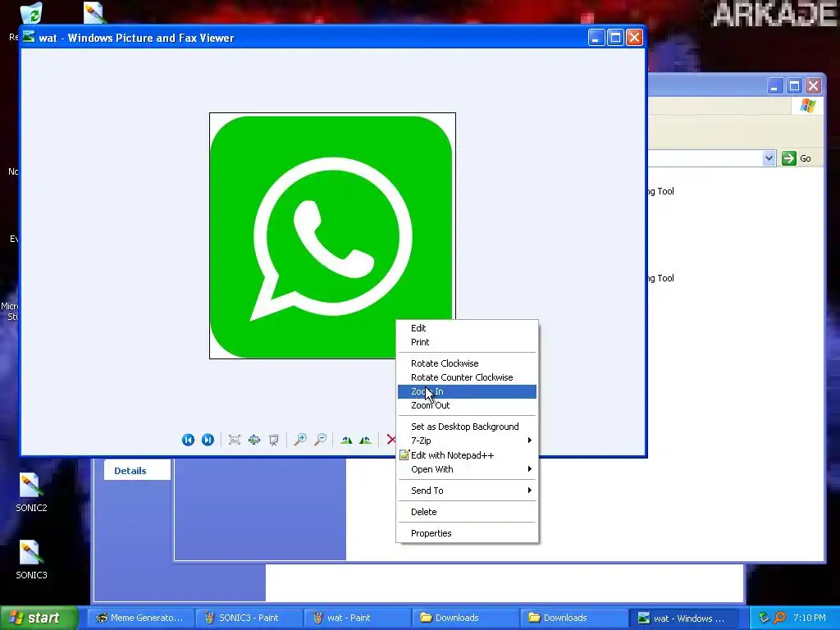This screenshot has height=630, width=840.
Task: Click the Picture and Fax Viewer title bar icon
Action: click(29, 38)
